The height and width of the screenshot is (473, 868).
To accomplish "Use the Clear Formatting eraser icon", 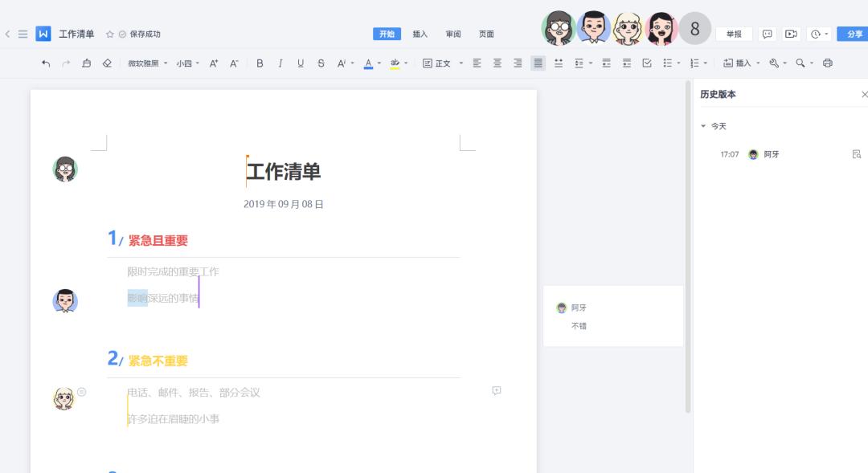I will [106, 64].
